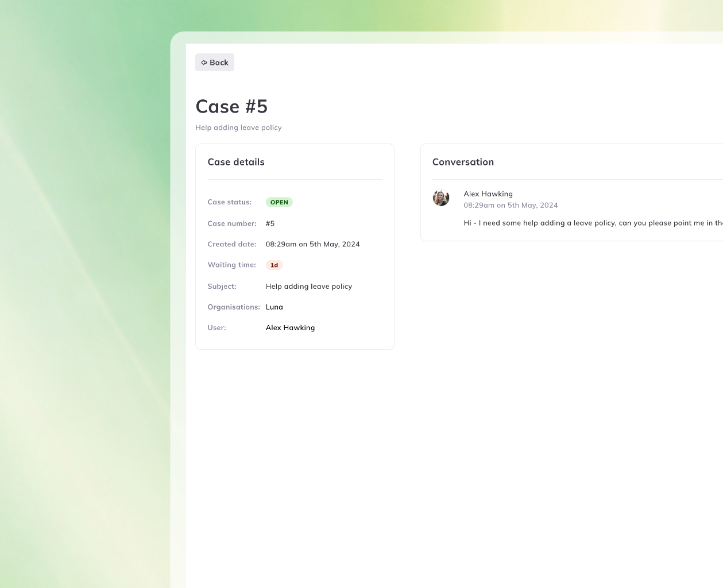
Task: Select the Case details panel header
Action: point(236,162)
